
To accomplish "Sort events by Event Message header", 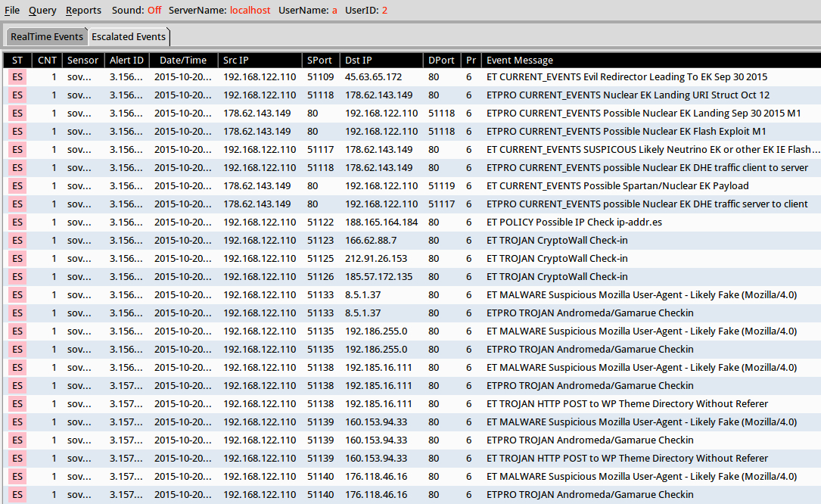I will 520,61.
